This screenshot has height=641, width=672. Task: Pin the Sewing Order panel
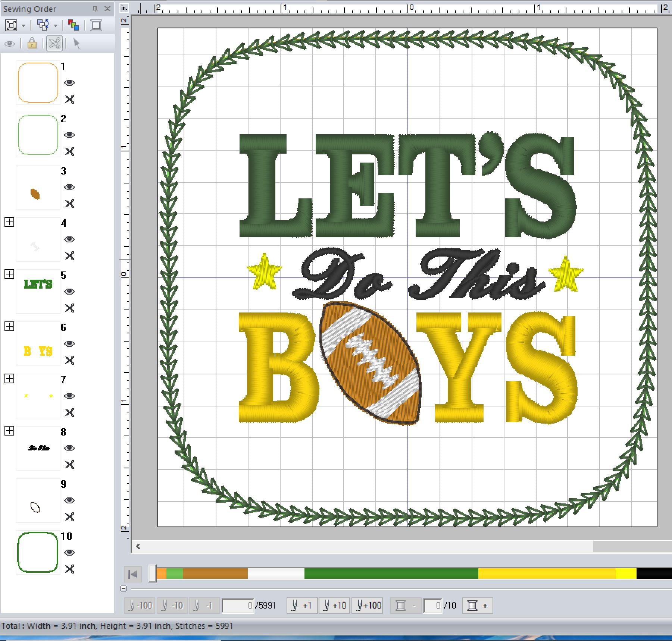pyautogui.click(x=95, y=9)
